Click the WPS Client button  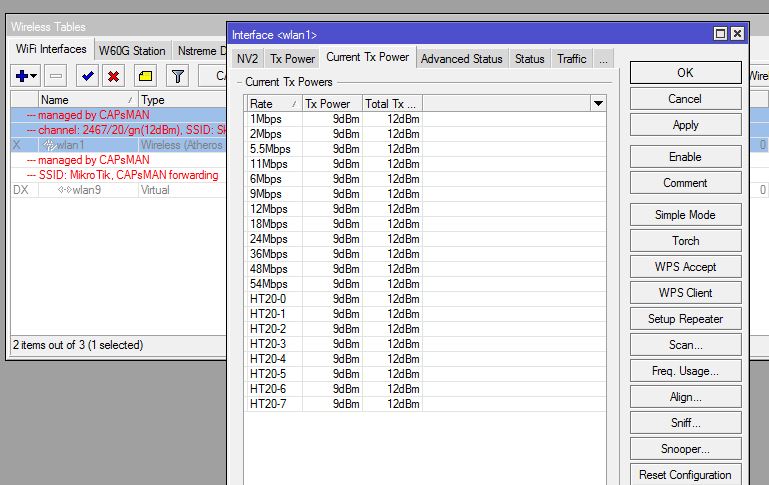[685, 292]
